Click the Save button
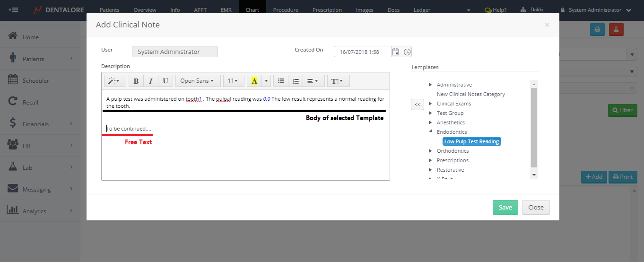The width and height of the screenshot is (644, 262). [505, 208]
